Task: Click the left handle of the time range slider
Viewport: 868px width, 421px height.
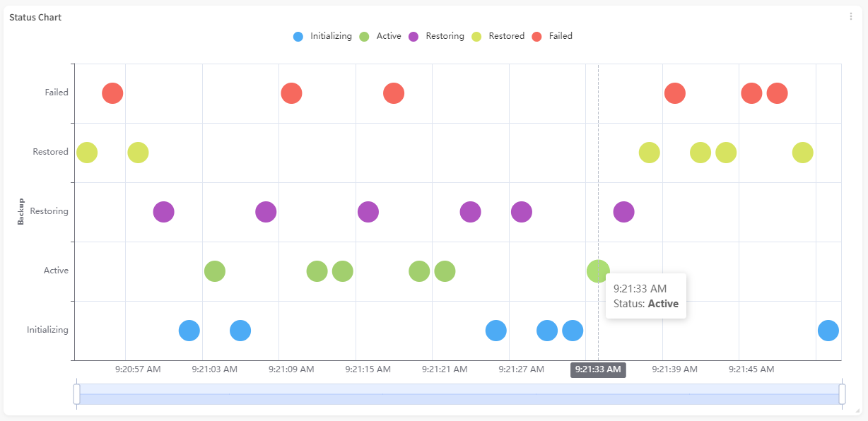Action: tap(76, 394)
